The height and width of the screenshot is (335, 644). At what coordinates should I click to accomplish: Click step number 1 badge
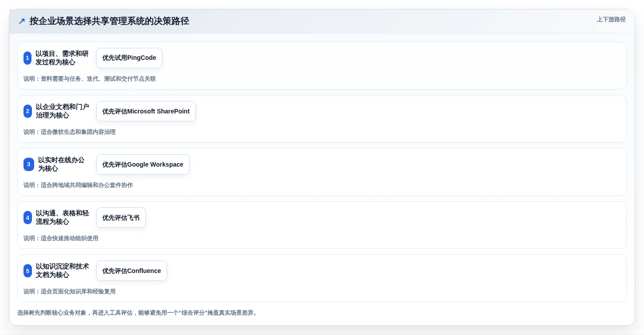(x=27, y=58)
